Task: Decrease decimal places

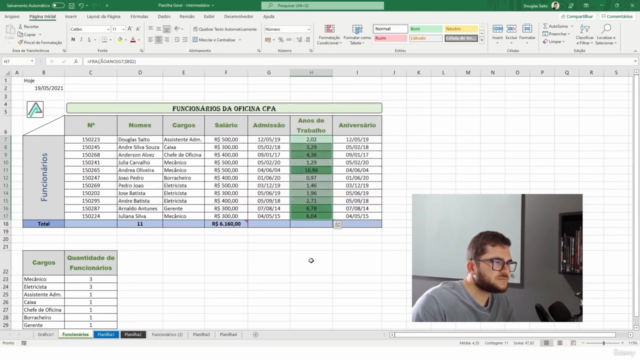Action: [x=307, y=40]
